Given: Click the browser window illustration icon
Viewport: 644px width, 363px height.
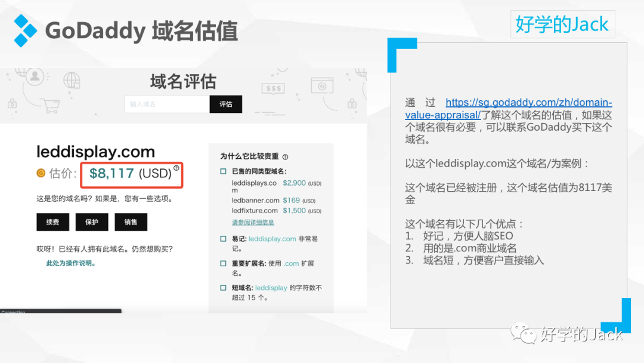Looking at the screenshot, I should pos(322,87).
